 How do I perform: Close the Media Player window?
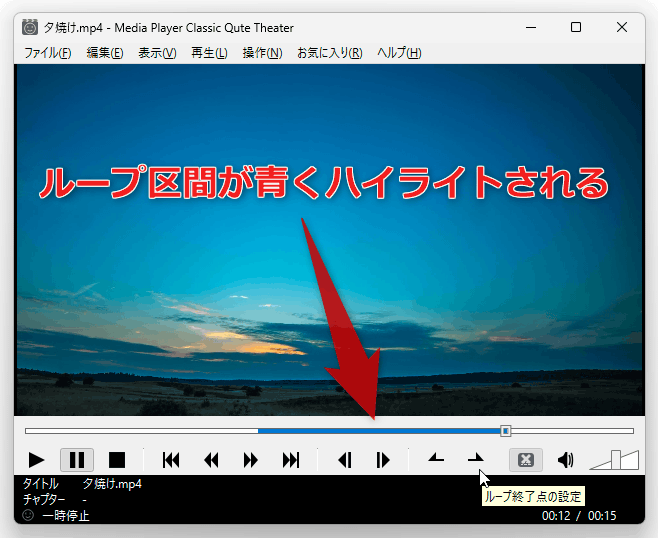(x=622, y=27)
